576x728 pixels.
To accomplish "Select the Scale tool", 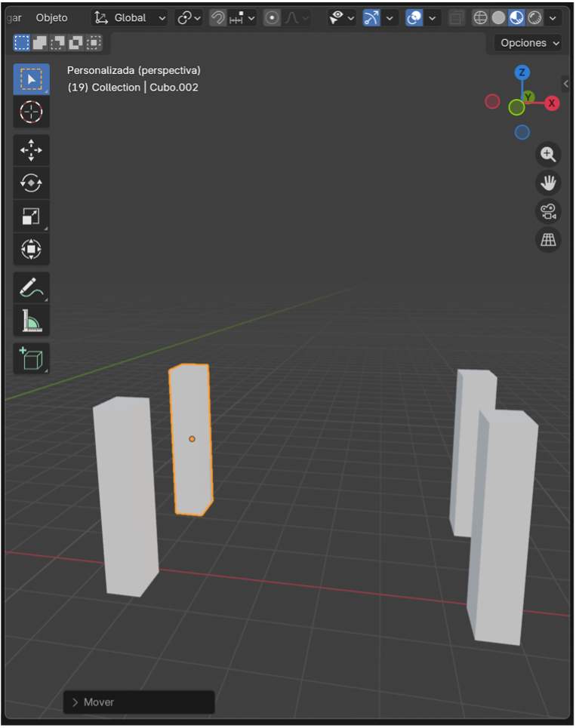I will (31, 217).
